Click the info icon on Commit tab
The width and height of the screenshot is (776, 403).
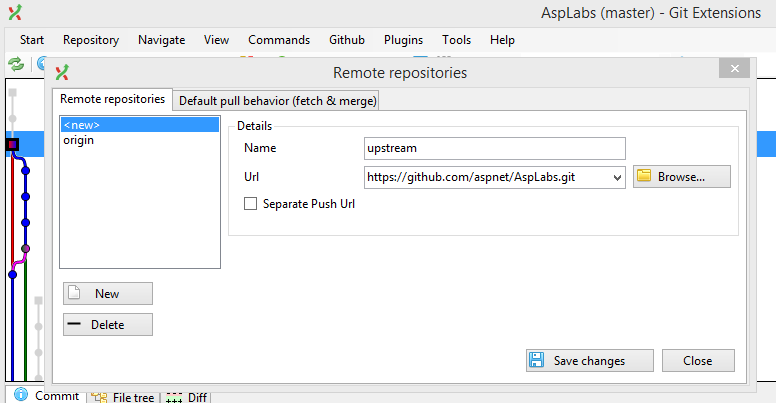21,394
